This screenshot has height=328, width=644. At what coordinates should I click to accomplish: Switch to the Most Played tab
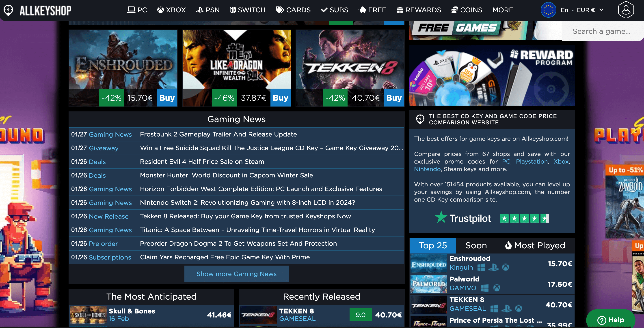(535, 245)
